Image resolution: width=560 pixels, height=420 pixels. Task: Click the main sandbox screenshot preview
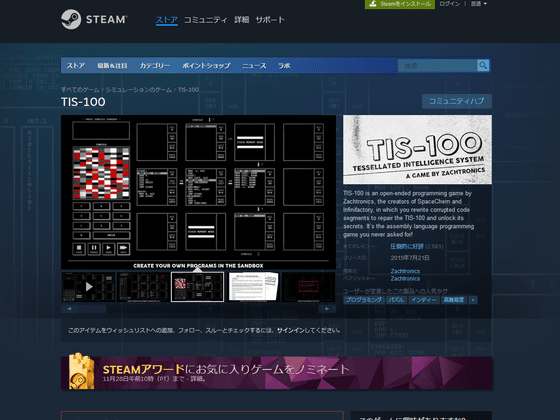pyautogui.click(x=198, y=192)
